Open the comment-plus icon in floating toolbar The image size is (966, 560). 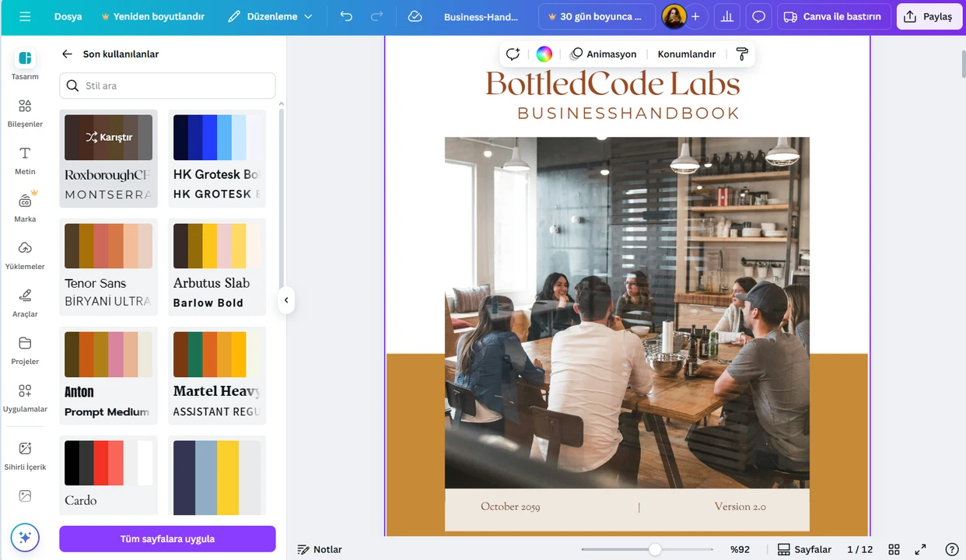tap(513, 54)
